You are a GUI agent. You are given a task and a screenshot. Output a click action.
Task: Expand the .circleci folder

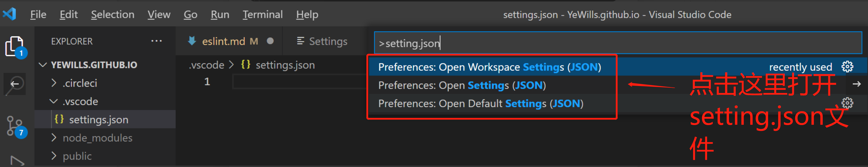tap(53, 83)
